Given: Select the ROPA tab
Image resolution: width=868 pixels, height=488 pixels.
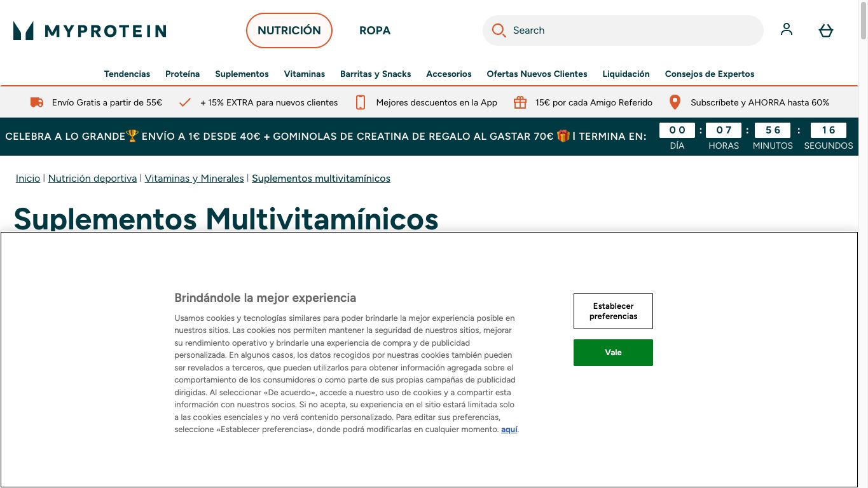Looking at the screenshot, I should click(x=375, y=30).
